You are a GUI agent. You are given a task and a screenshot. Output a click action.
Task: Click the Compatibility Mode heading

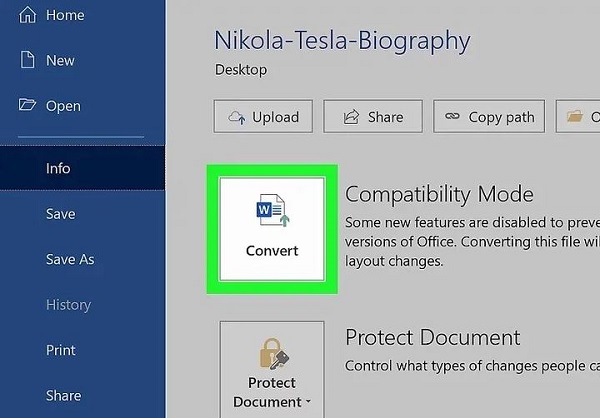439,194
